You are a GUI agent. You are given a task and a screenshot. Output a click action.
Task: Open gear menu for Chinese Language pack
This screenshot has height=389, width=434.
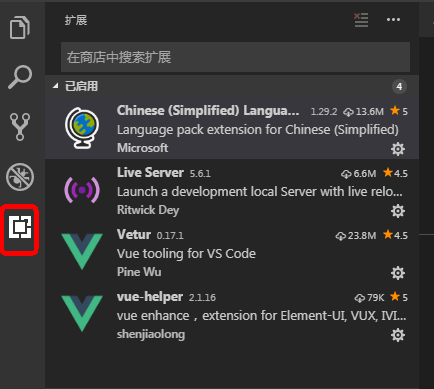(398, 149)
